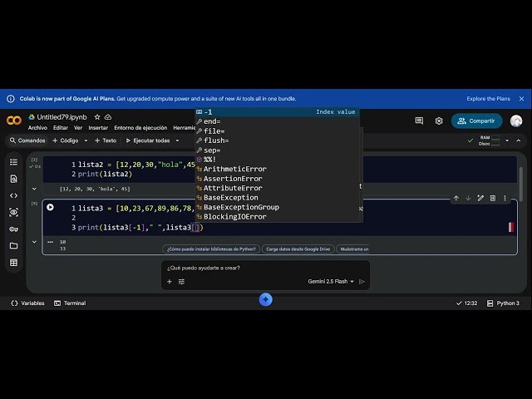The image size is (532, 399).
Task: Add a new Código cell
Action: click(65, 140)
